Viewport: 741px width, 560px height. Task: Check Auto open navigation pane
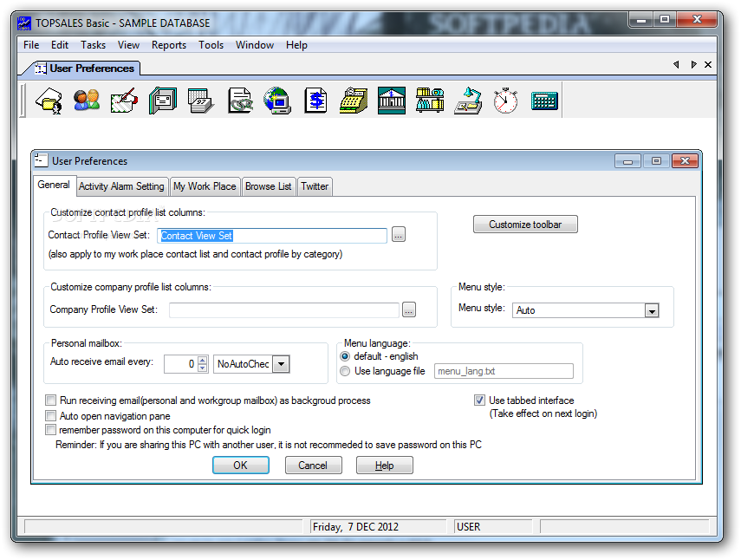pos(50,416)
